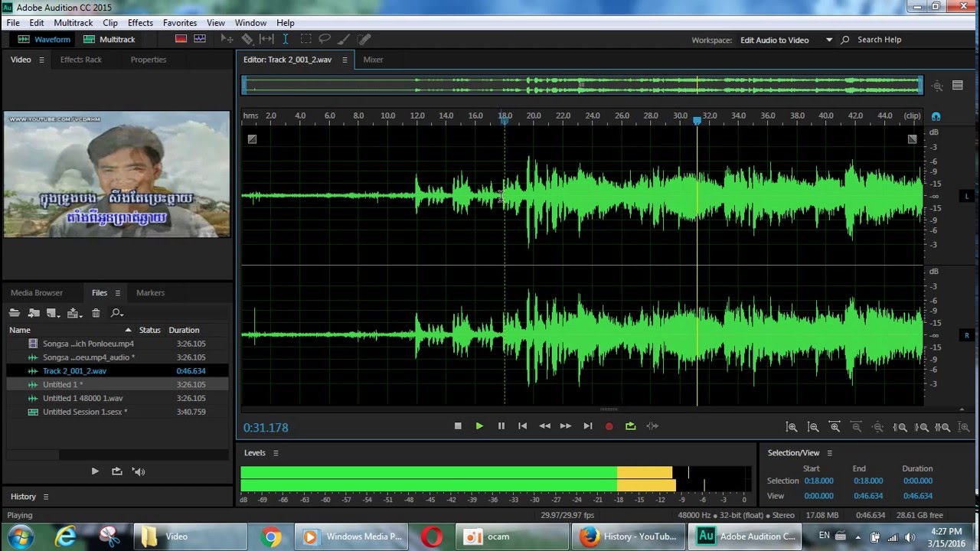
Task: Switch to the Properties tab
Action: [148, 60]
